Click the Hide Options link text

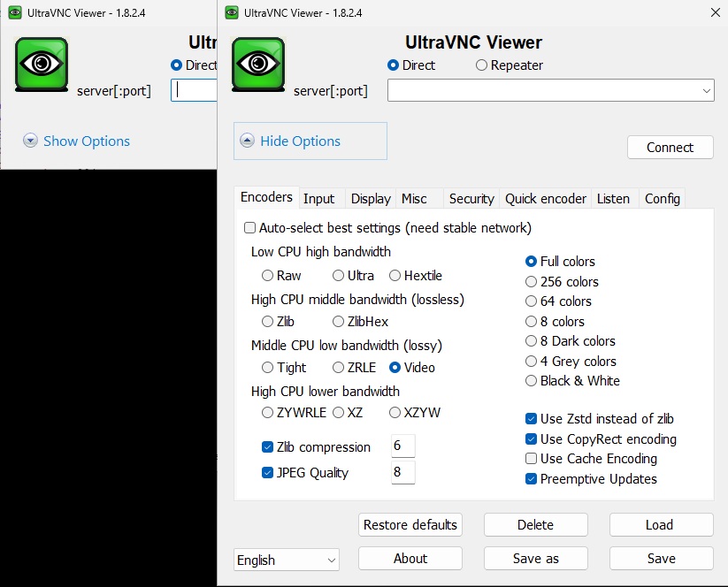pyautogui.click(x=301, y=141)
